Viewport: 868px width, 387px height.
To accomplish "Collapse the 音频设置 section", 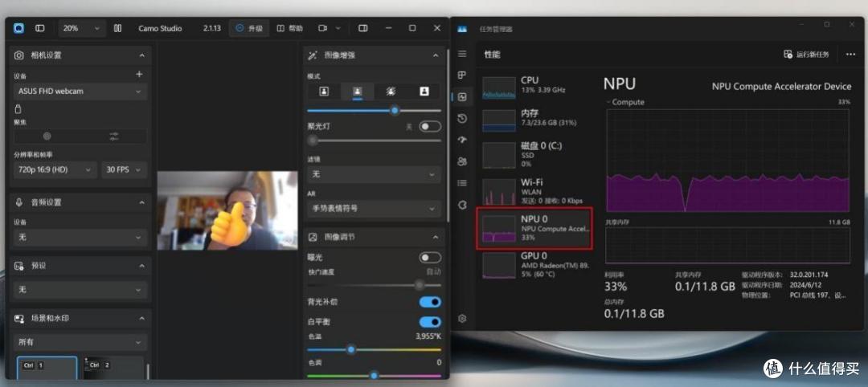I will 142,202.
